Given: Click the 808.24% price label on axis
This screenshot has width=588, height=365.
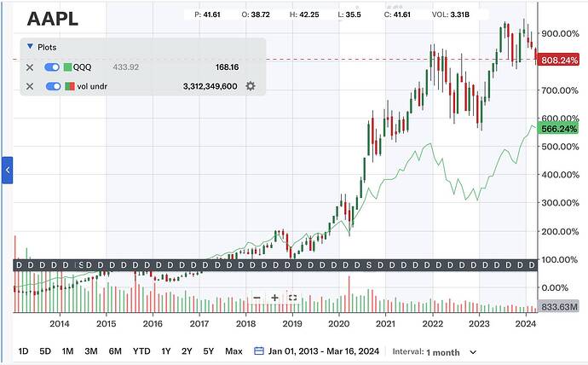Looking at the screenshot, I should point(561,60).
